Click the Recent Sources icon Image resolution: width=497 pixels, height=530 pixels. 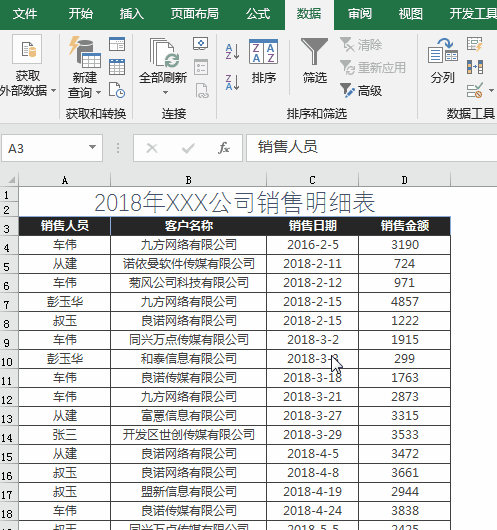pos(117,90)
